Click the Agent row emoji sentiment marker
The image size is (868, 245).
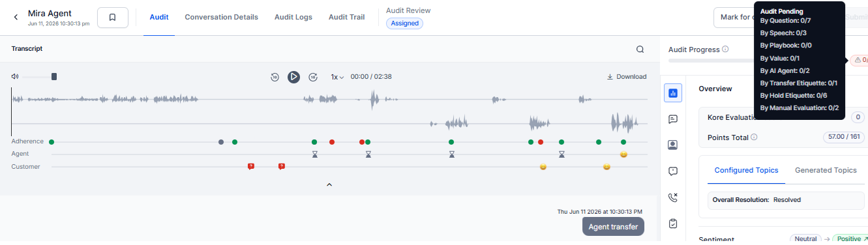tap(623, 154)
